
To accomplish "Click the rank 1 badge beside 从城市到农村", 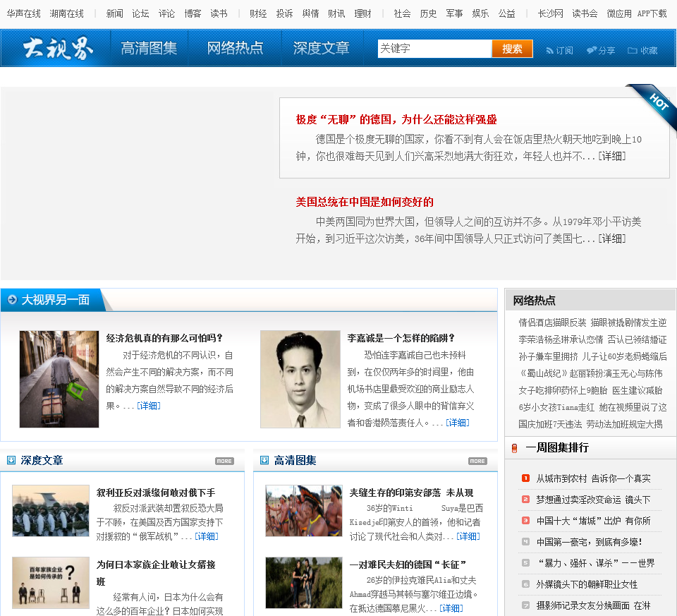I will click(525, 478).
